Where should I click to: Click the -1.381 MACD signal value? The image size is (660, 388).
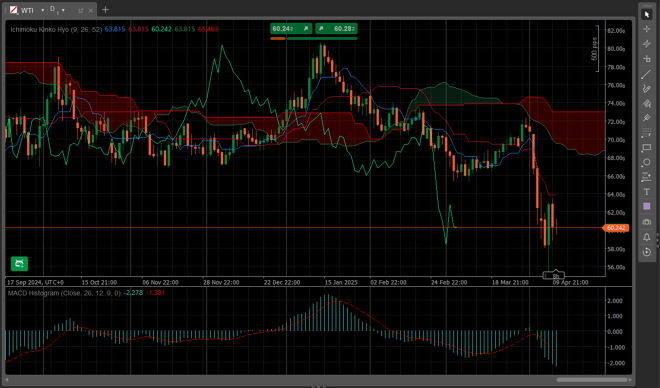click(x=155, y=293)
